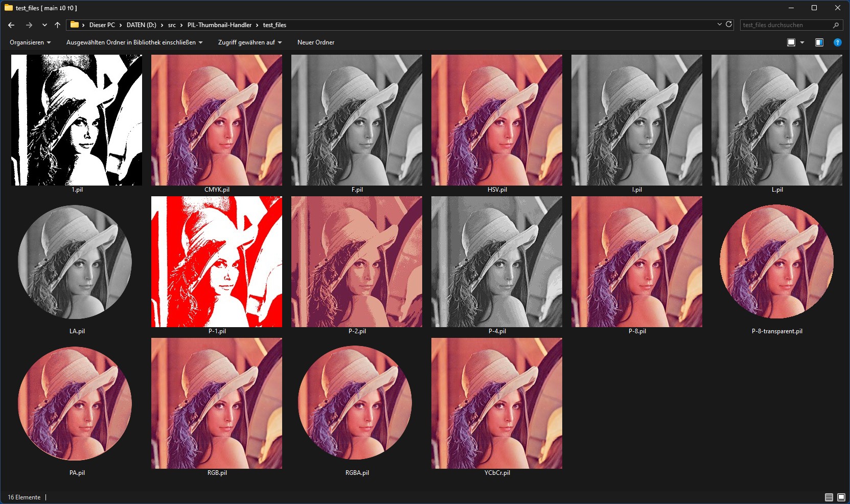
Task: Expand chevron after 'DATEN (D:)' breadcrumb
Action: click(x=162, y=25)
